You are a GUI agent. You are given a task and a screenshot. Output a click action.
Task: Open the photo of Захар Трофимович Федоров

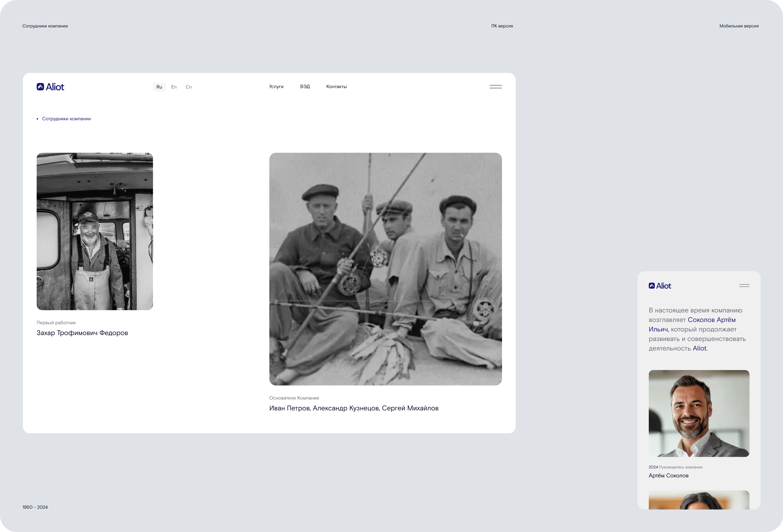point(95,231)
